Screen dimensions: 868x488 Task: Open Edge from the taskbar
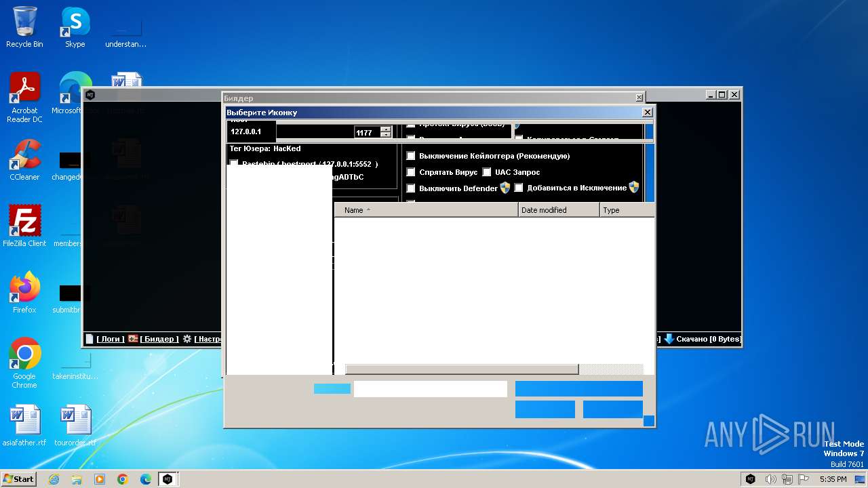[145, 479]
